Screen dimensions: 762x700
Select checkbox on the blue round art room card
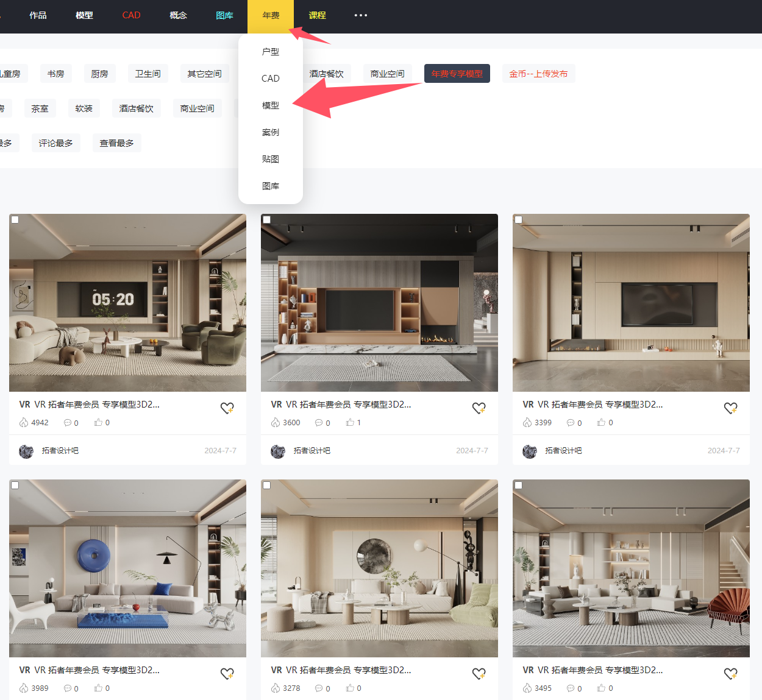[x=15, y=486]
